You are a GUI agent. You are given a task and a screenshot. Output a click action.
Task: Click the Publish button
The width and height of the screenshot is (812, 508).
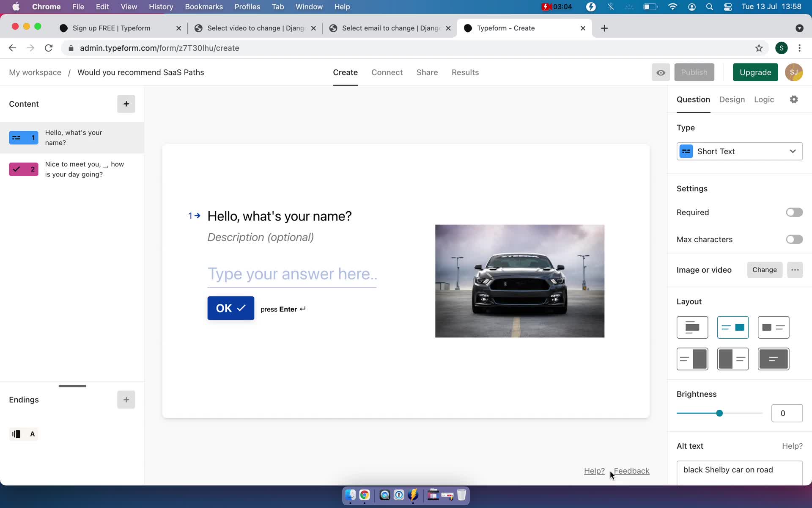pyautogui.click(x=694, y=72)
